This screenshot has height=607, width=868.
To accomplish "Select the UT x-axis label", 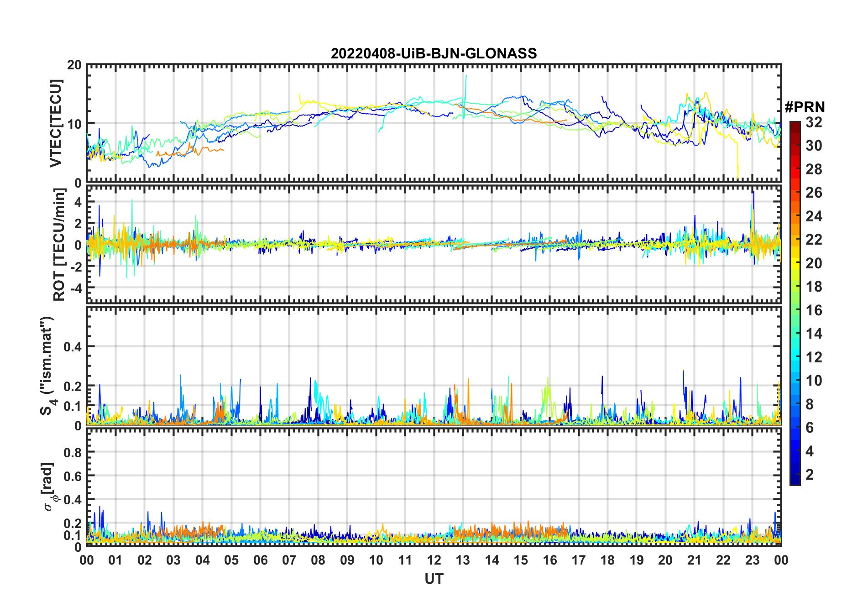I will tap(434, 579).
